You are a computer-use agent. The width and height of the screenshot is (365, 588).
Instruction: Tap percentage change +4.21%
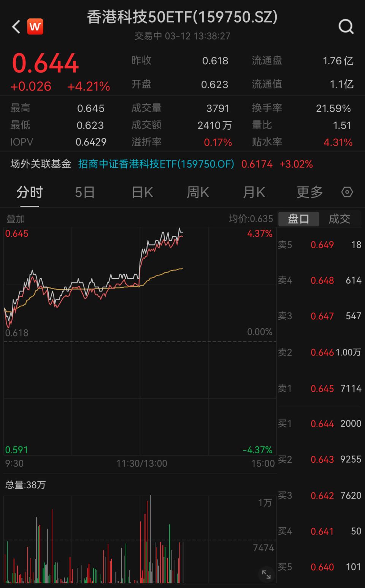point(89,86)
